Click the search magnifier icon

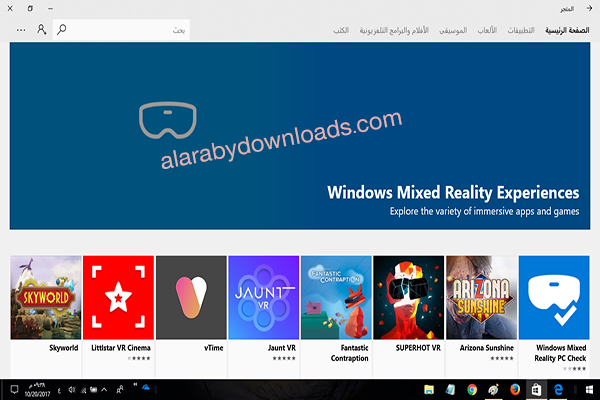[x=62, y=29]
